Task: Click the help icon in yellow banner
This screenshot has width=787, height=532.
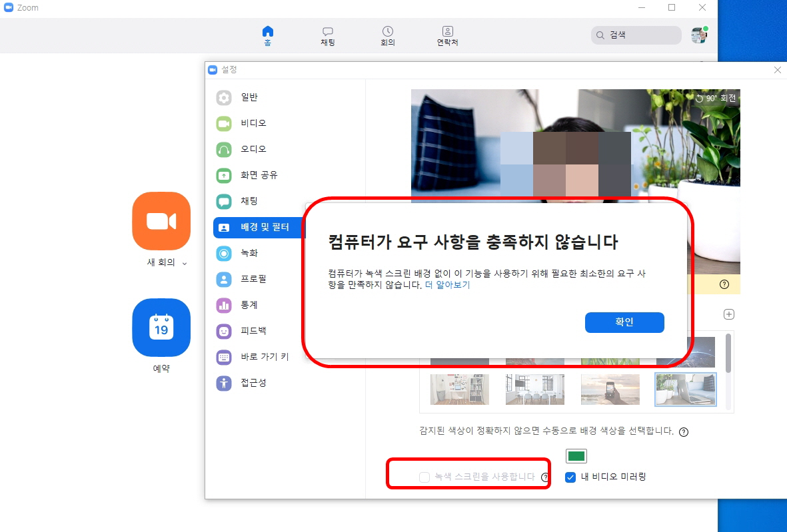Action: 724,284
